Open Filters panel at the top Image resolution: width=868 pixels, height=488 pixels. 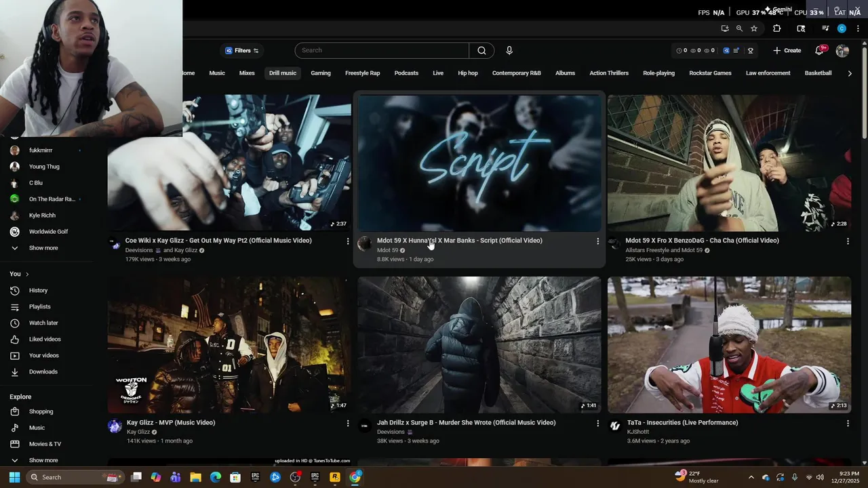click(x=242, y=50)
